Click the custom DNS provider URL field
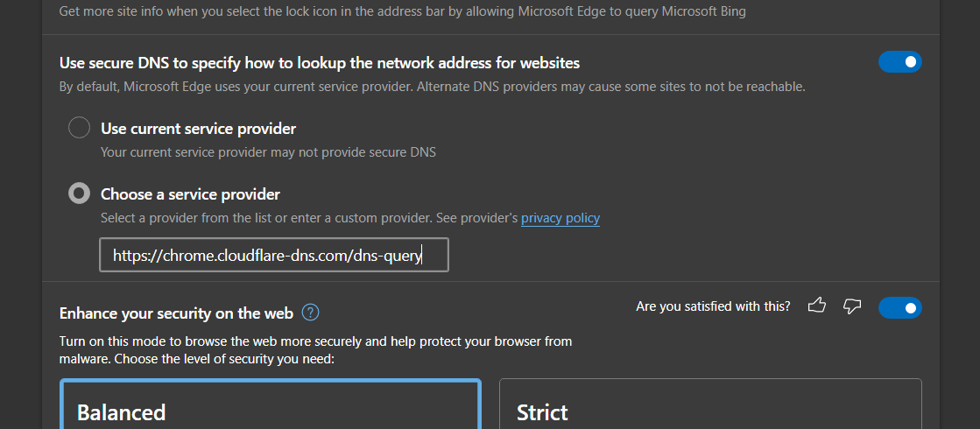This screenshot has height=429, width=980. [273, 256]
